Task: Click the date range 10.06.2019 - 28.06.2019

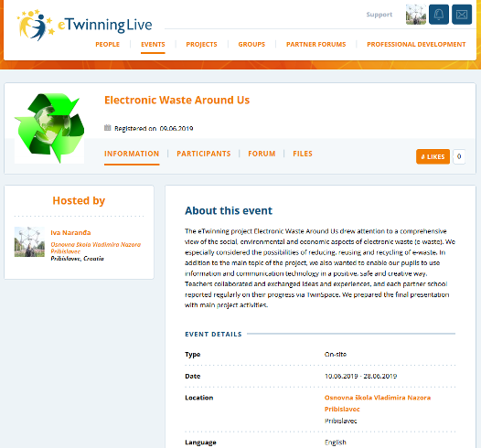Action: (360, 377)
